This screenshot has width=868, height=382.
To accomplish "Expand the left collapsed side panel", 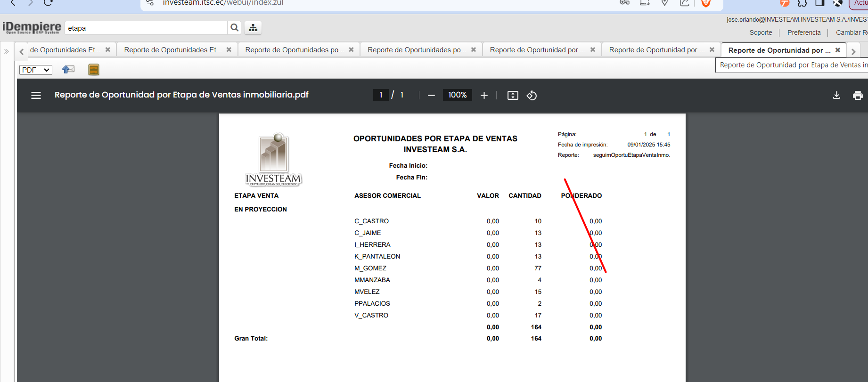I will [7, 51].
